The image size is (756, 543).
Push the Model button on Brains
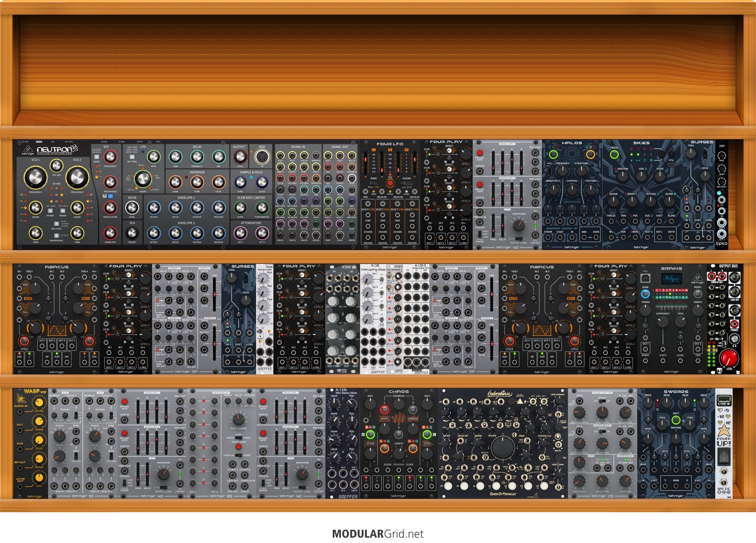click(x=698, y=294)
